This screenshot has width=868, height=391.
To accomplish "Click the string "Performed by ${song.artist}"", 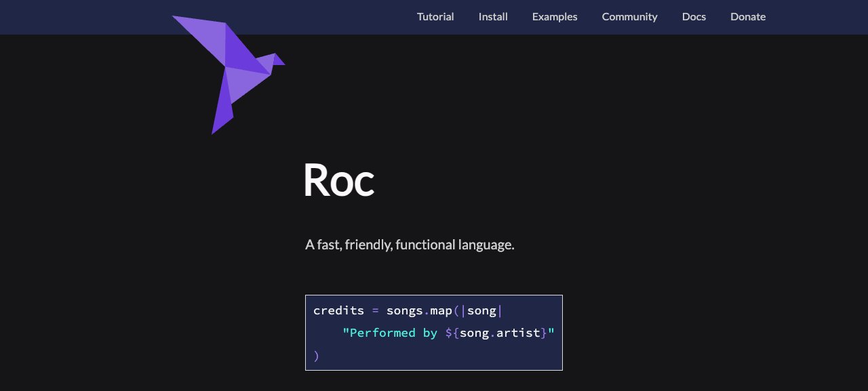I will pyautogui.click(x=448, y=333).
